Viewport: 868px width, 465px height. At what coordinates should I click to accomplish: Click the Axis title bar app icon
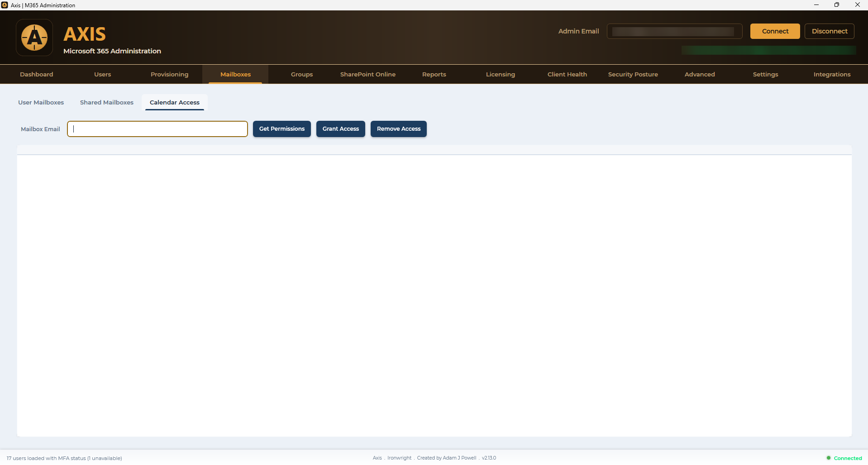point(5,5)
